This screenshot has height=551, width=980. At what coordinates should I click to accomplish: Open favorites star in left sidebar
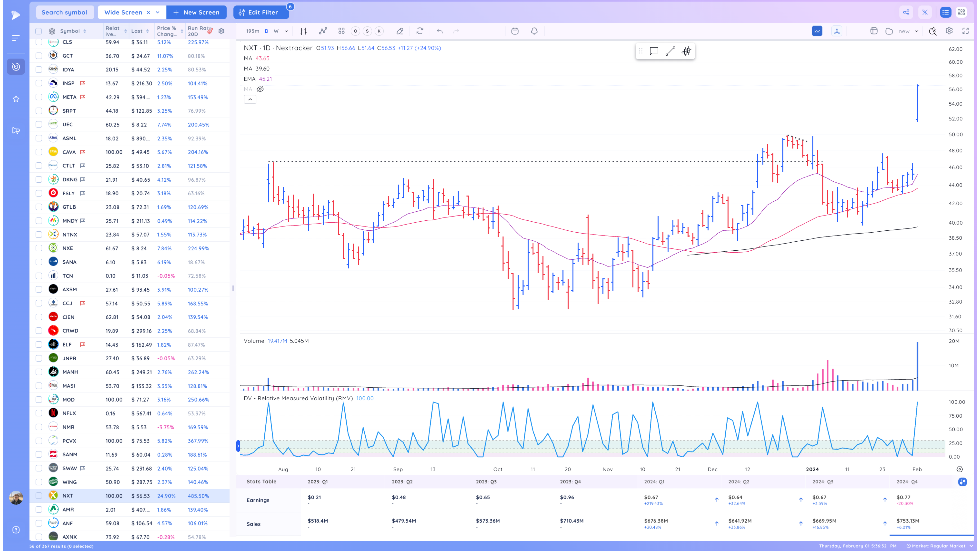point(16,99)
